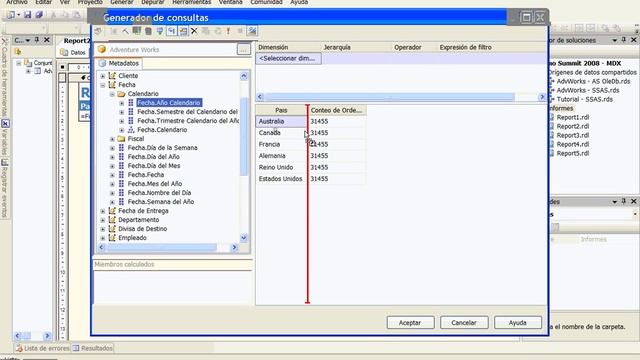Select Fecha.Semestre del Calendario attribute
The width and height of the screenshot is (640, 360).
[x=187, y=112]
